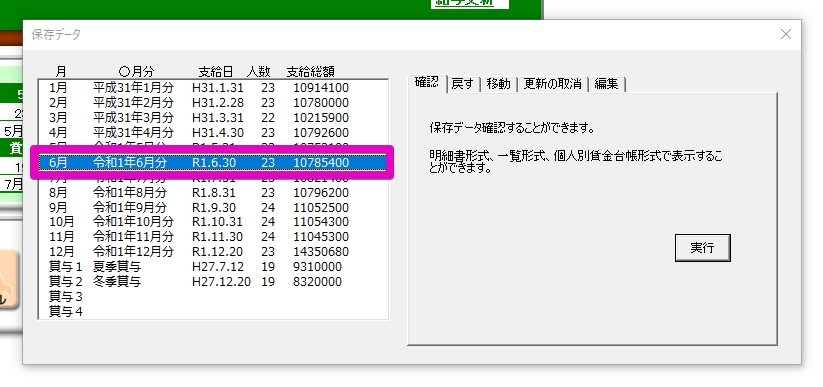Screen dimensions: 823x387
Task: Select the 賞与2 冬季賞与 row
Action: click(x=213, y=282)
